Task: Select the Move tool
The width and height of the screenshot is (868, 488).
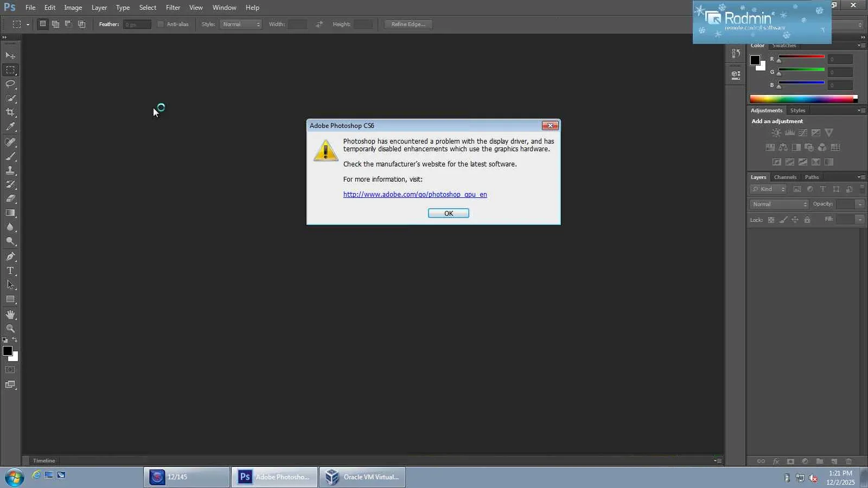Action: point(10,55)
